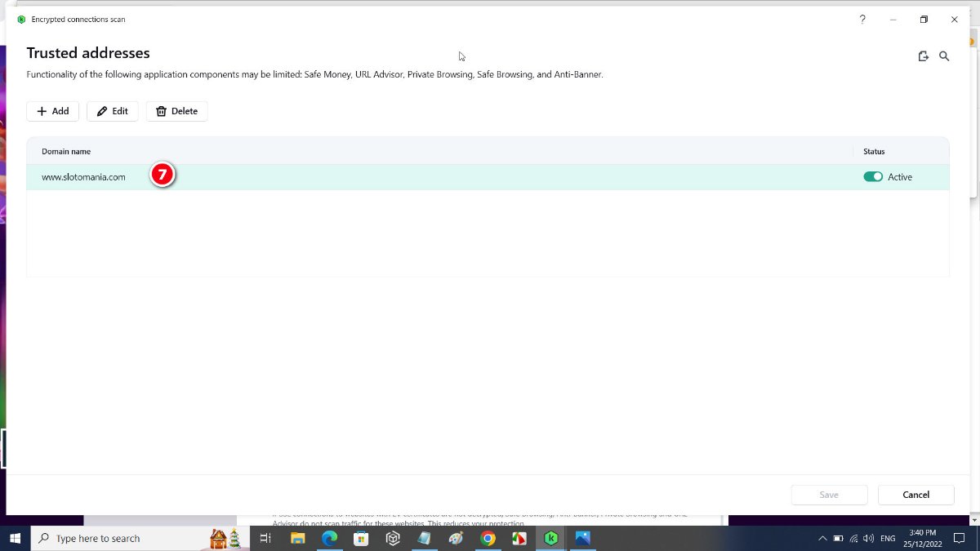Click the Export list icon
Image resolution: width=980 pixels, height=551 pixels.
tap(923, 56)
